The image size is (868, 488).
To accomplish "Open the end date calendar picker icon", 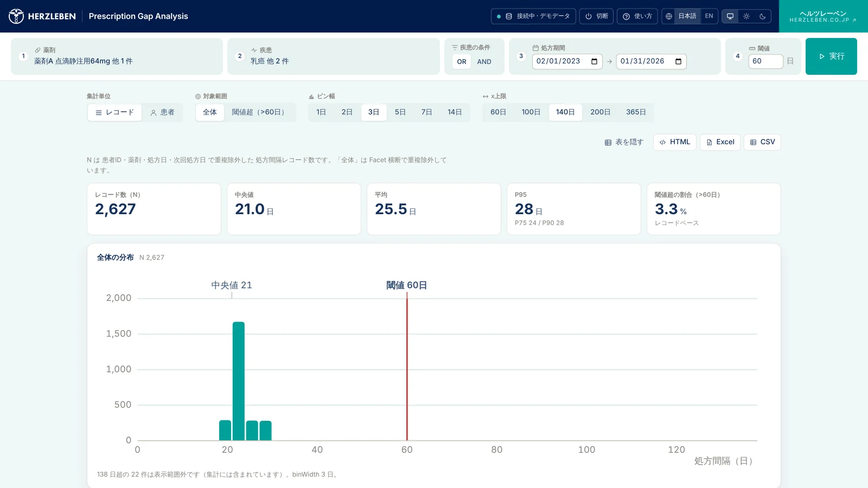I will 678,61.
